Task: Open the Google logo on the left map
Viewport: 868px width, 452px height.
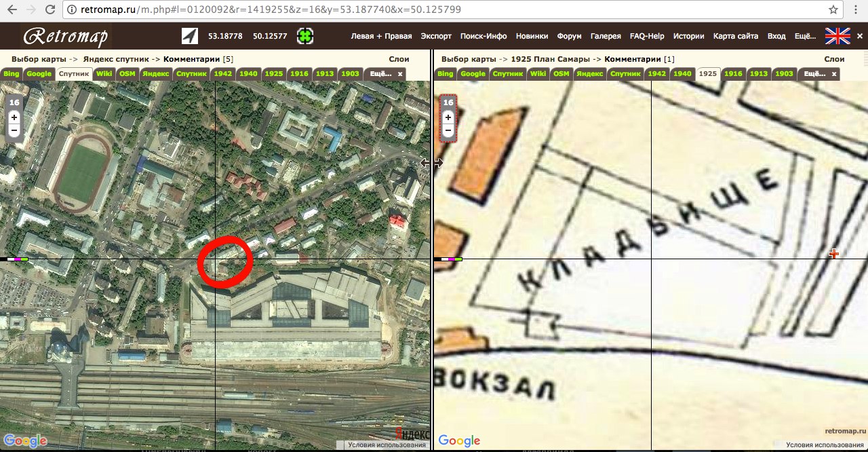Action: (x=25, y=440)
